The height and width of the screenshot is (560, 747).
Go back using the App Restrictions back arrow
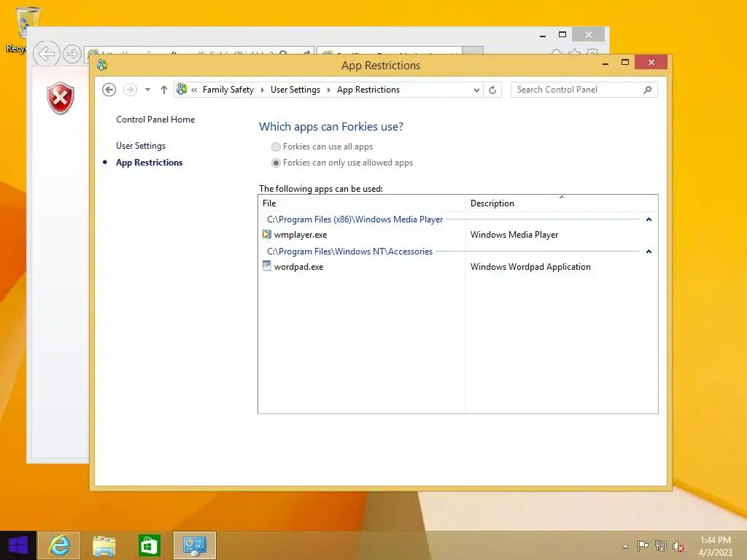[109, 90]
